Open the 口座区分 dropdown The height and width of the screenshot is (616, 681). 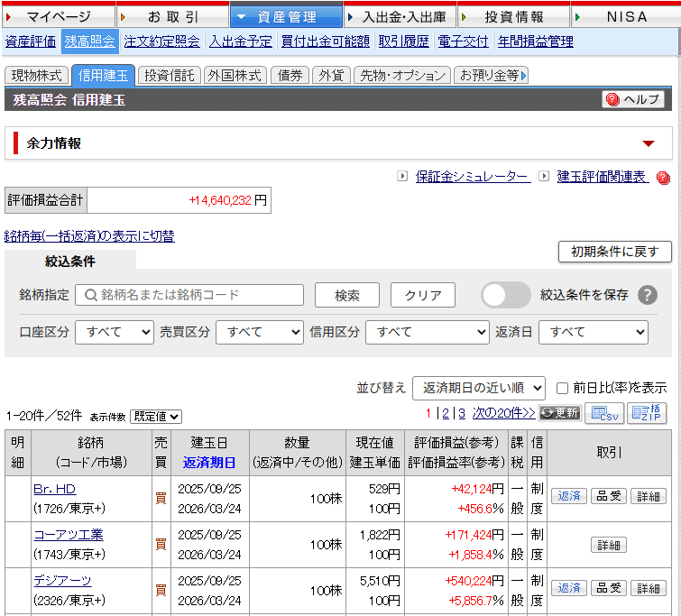(x=115, y=332)
